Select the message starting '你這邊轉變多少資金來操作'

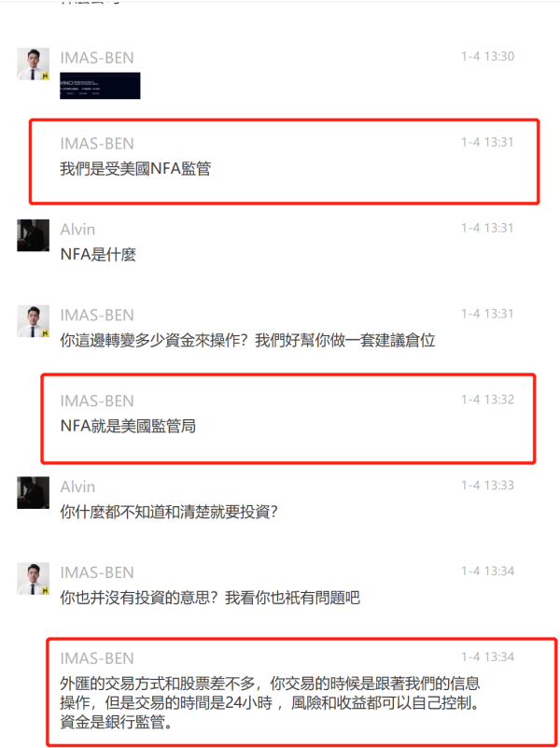pyautogui.click(x=247, y=340)
